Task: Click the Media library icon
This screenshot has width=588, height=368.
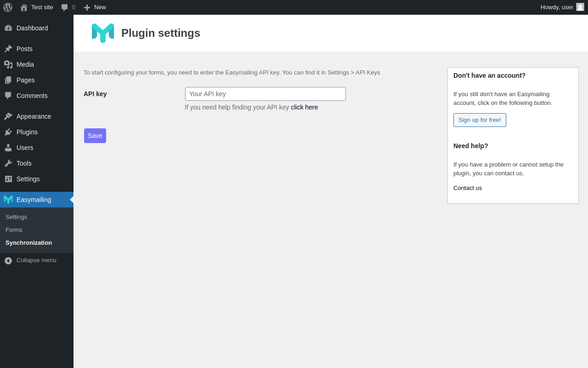Action: pos(8,64)
